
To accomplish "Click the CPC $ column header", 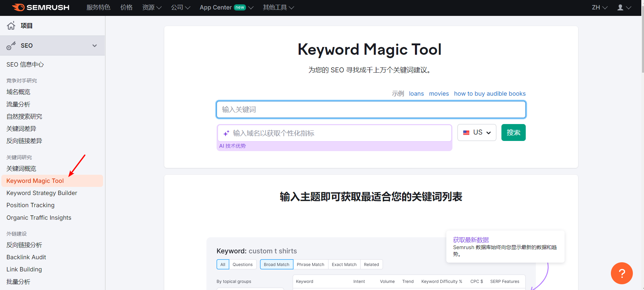I will (477, 281).
